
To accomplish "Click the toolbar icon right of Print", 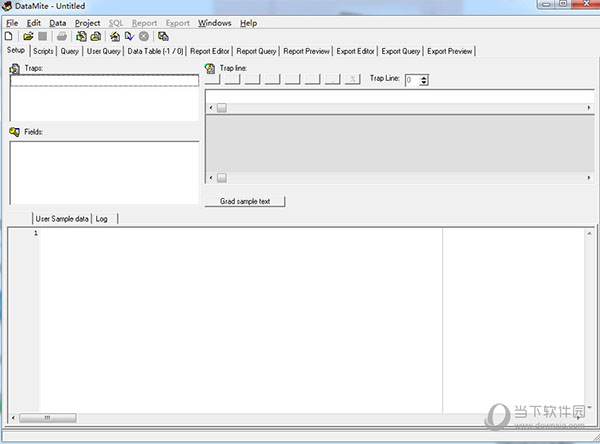I will coord(81,36).
